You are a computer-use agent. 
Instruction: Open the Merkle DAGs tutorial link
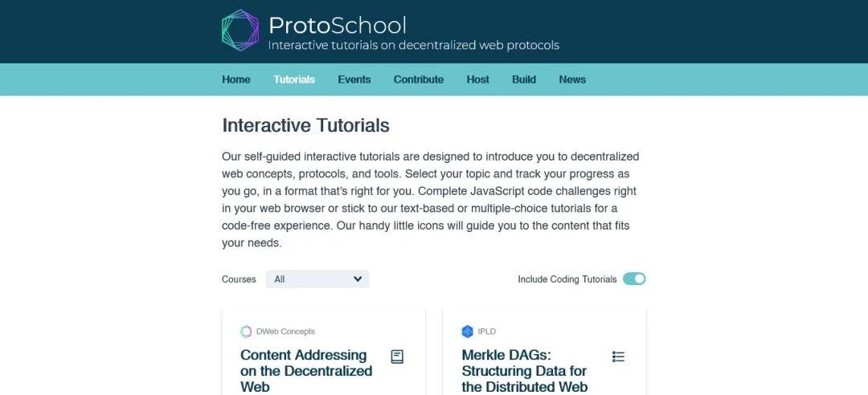tap(524, 371)
